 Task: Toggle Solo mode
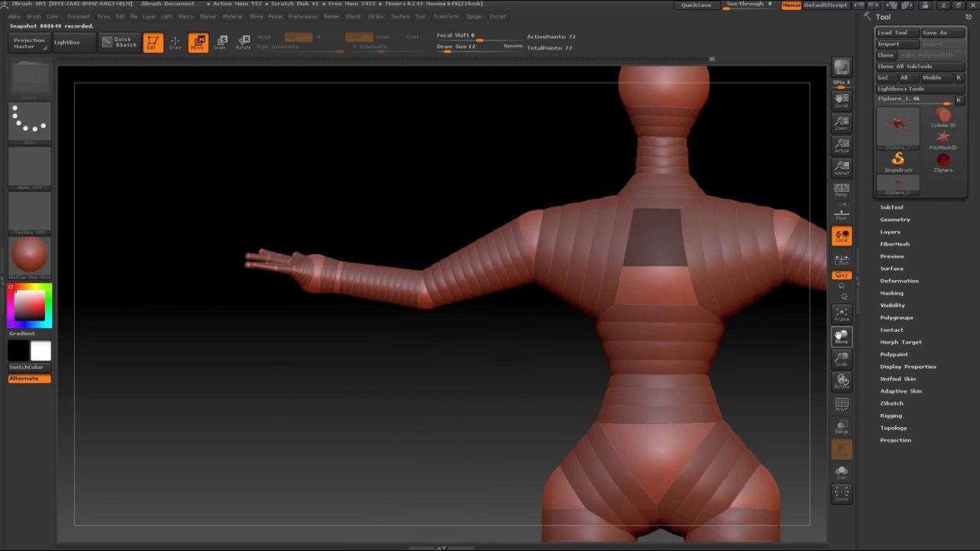(841, 471)
